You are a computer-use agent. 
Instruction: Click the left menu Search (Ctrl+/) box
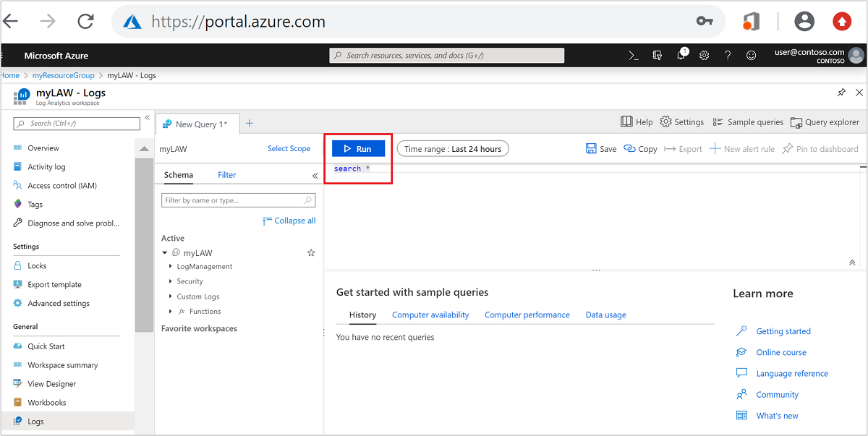tap(77, 124)
